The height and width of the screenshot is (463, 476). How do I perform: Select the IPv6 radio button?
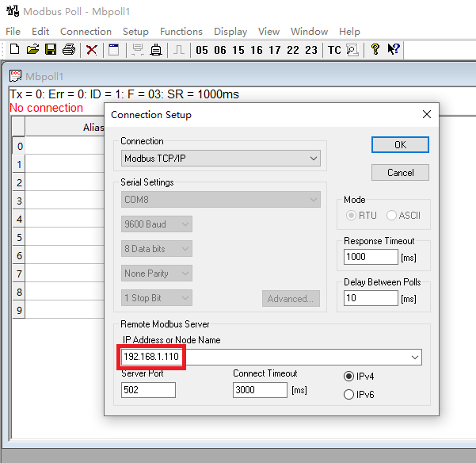tap(349, 395)
